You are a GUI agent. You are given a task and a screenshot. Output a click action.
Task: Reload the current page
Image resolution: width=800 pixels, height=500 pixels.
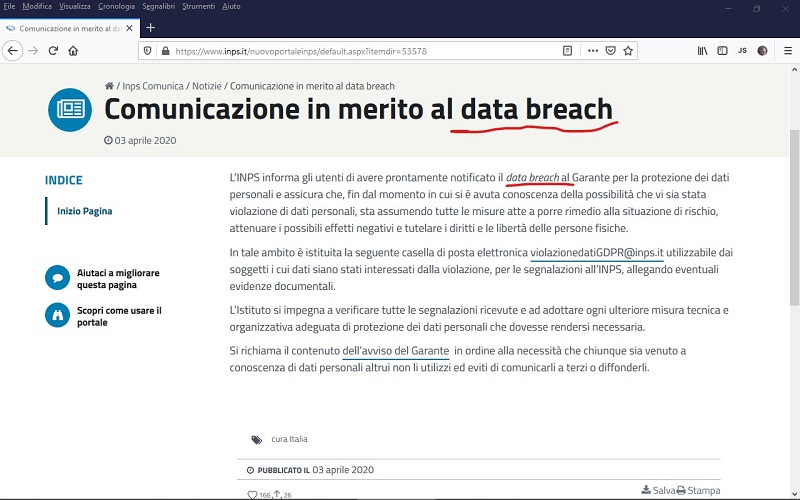[53, 51]
